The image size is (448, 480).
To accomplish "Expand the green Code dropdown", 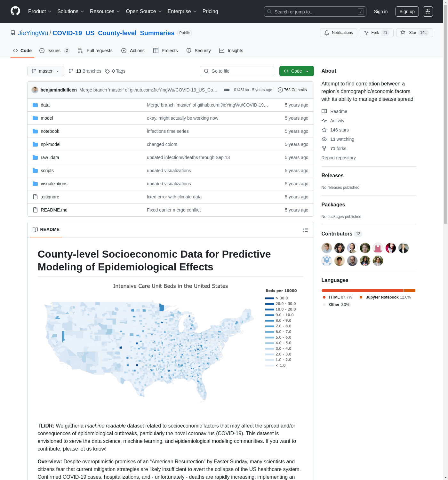I will 296,71.
